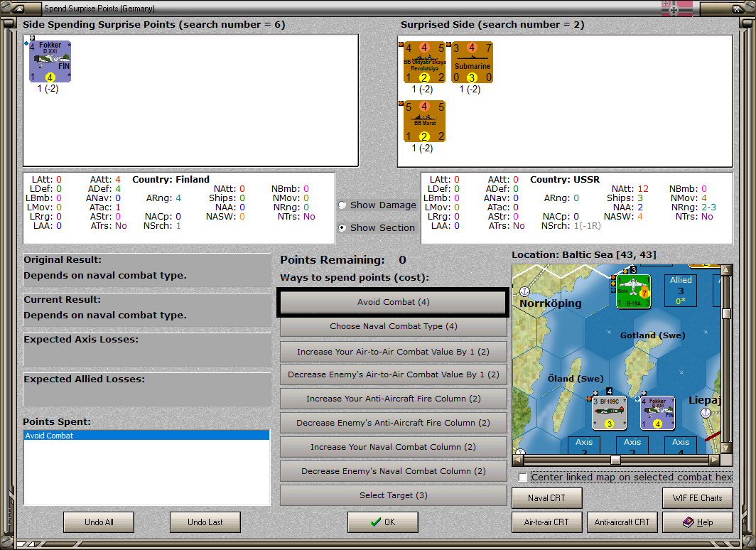Click the map vertical scrollbar thumb
This screenshot has width=756, height=550.
tap(726, 313)
